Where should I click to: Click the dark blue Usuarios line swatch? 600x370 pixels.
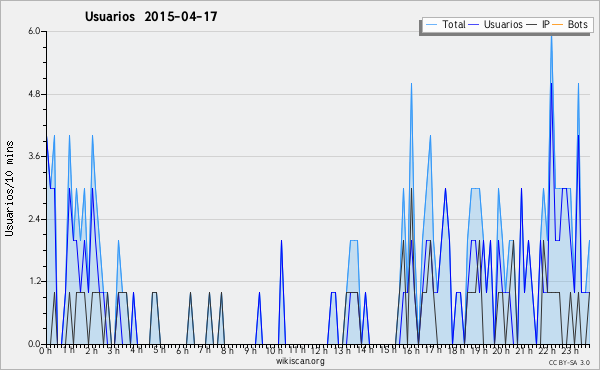(474, 25)
